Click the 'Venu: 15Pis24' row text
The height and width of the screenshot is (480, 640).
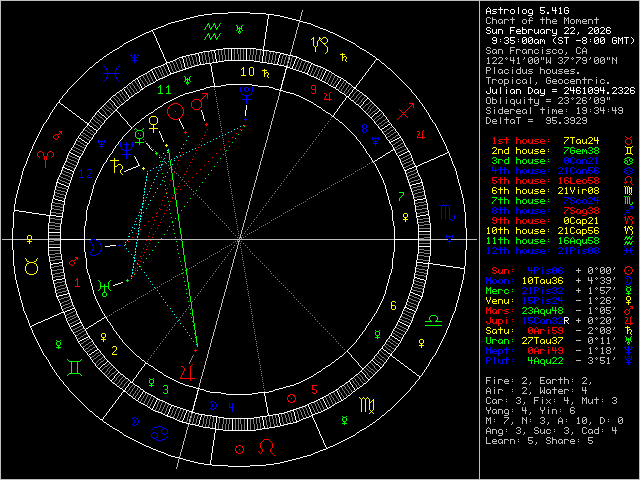coord(524,300)
